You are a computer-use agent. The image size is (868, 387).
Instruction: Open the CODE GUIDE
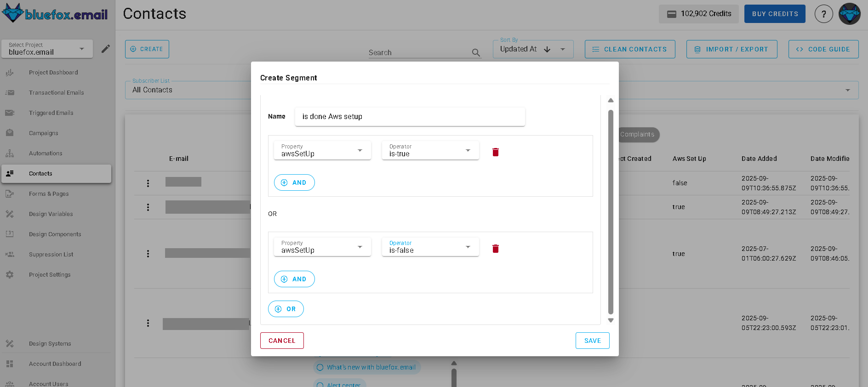click(823, 49)
